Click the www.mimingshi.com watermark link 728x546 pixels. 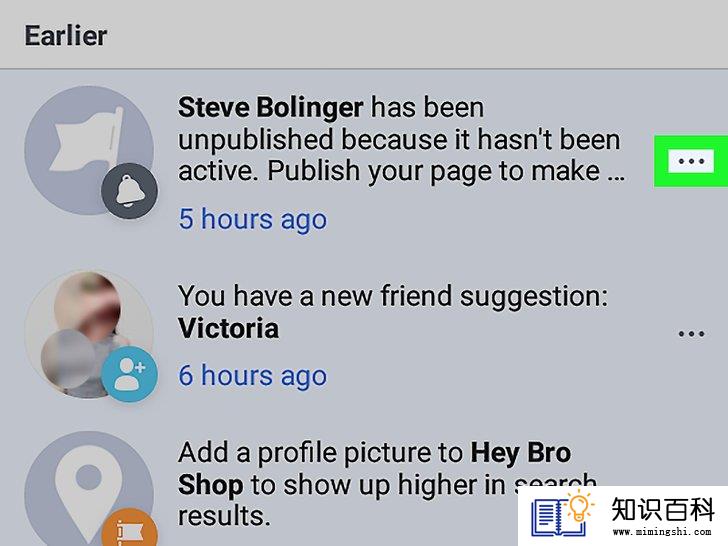pos(662,532)
